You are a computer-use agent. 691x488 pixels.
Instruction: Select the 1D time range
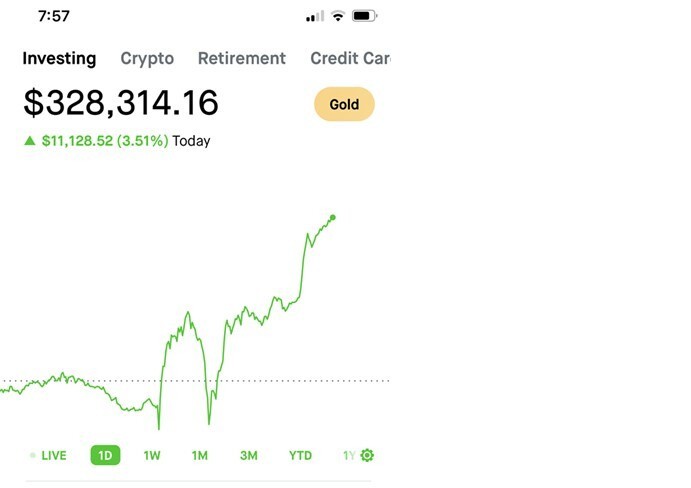(105, 455)
